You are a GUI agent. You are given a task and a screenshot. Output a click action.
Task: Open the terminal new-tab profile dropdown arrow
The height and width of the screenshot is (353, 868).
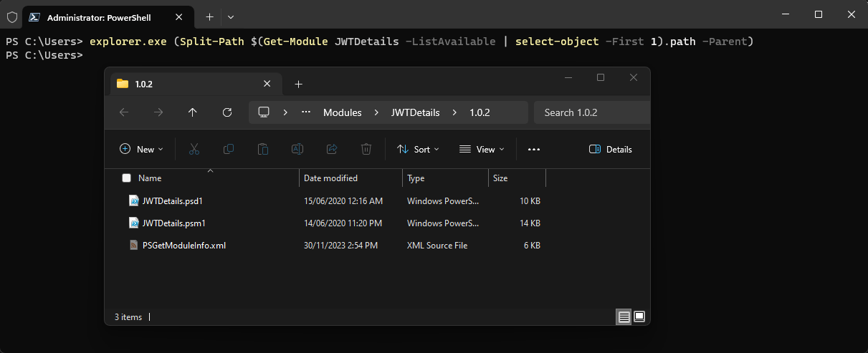231,16
